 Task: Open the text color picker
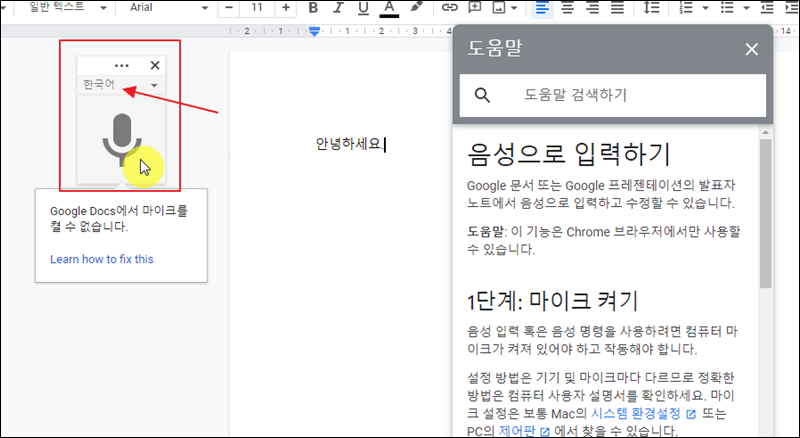[389, 8]
